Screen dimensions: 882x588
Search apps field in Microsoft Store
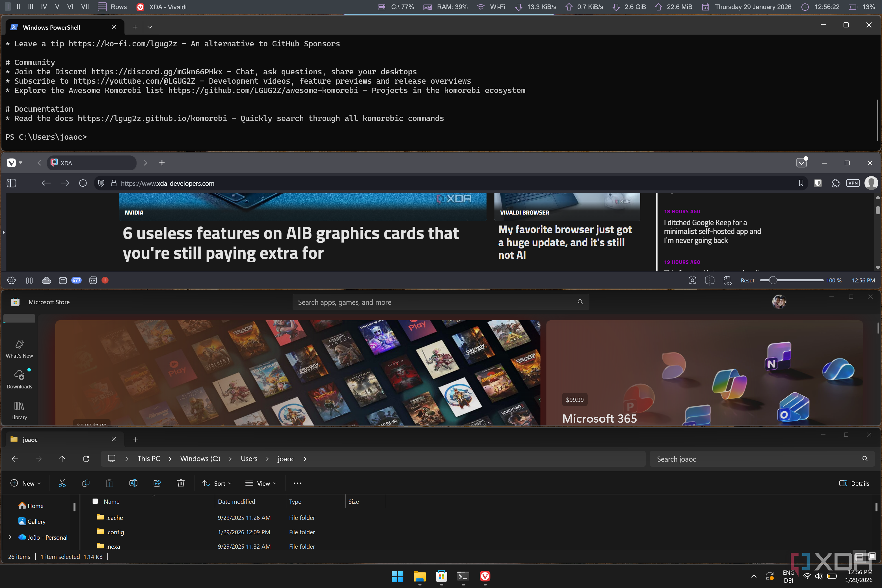(441, 302)
